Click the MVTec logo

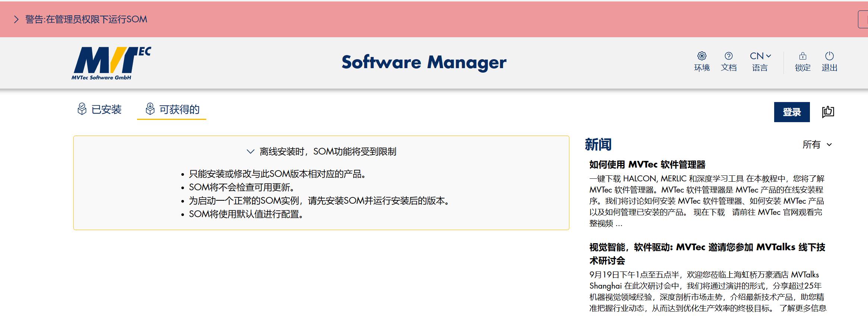pos(111,63)
